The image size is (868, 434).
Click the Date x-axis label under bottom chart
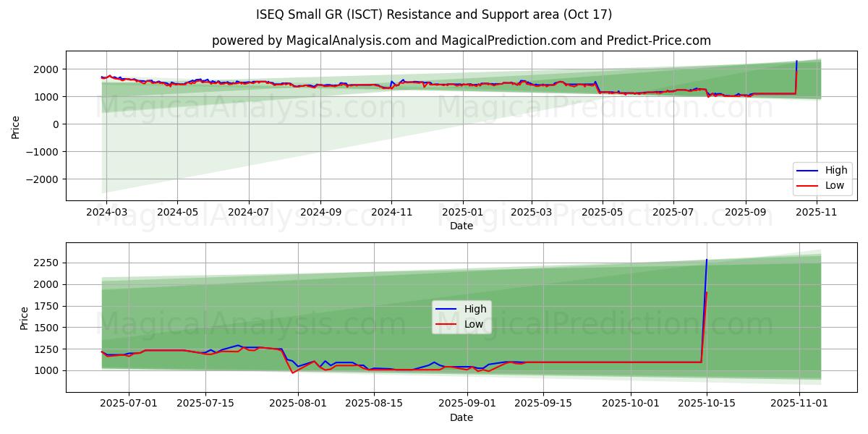(x=461, y=417)
